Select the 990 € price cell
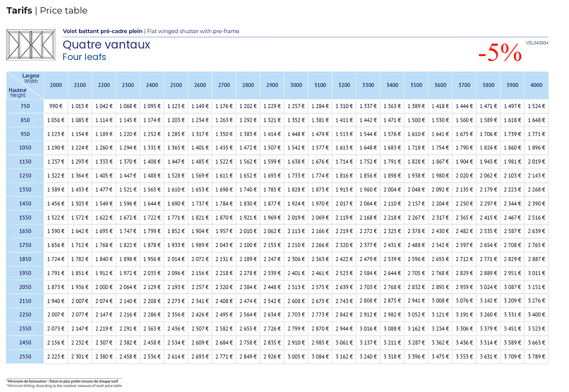This screenshot has height=392, width=569. coord(56,106)
